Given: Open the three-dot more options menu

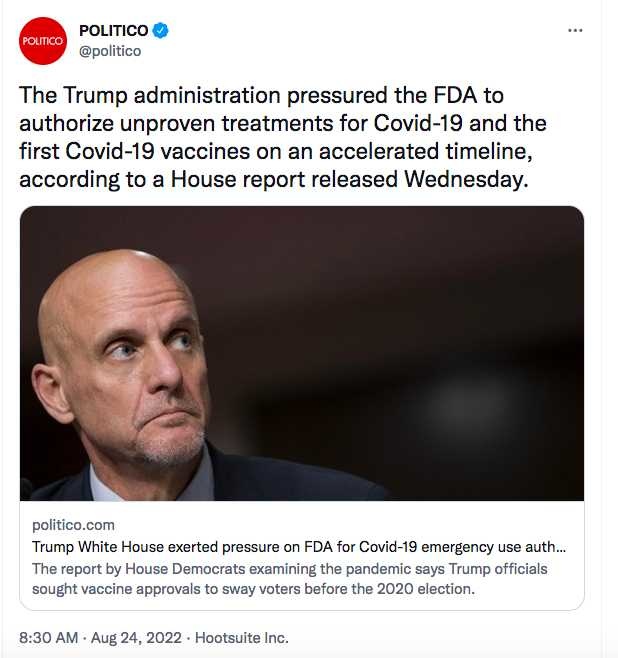Looking at the screenshot, I should pos(575,30).
